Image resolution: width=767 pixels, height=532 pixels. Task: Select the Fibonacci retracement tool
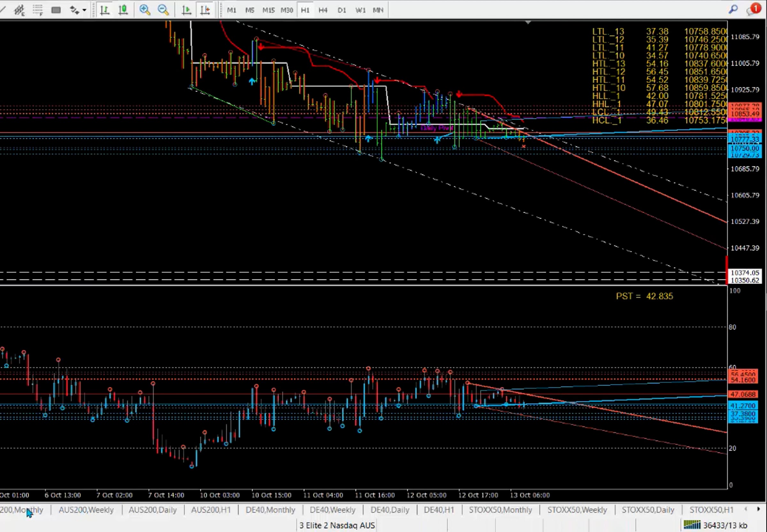coord(38,10)
